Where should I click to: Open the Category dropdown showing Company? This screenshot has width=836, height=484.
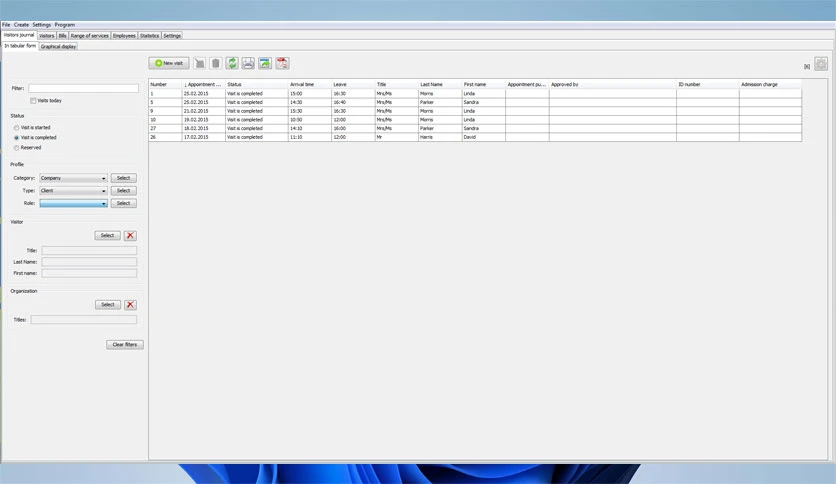point(74,178)
